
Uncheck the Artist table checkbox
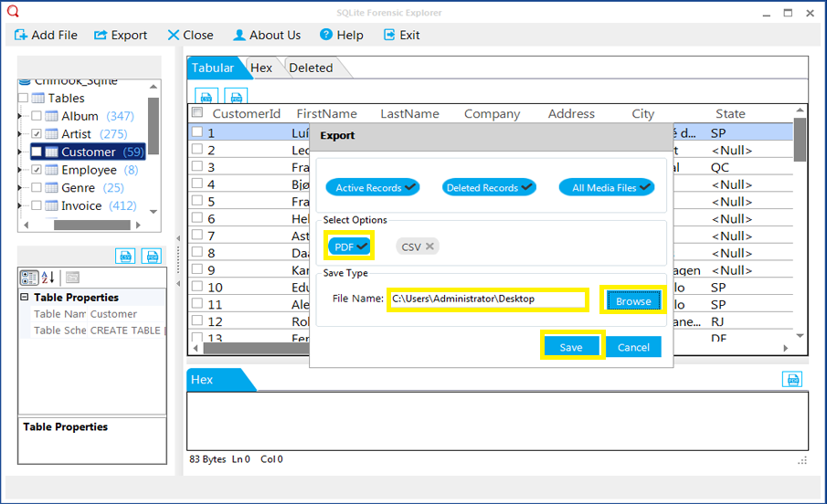pyautogui.click(x=37, y=134)
